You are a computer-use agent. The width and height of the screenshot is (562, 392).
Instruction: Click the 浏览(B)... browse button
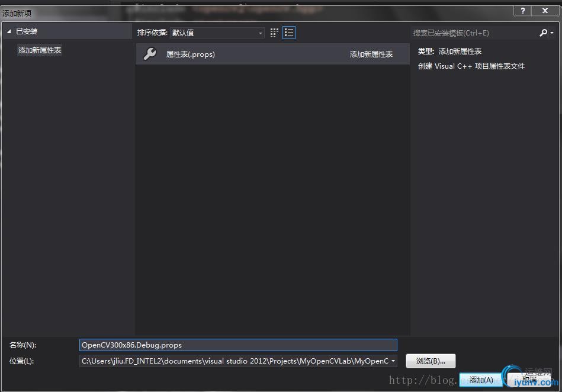click(x=431, y=361)
